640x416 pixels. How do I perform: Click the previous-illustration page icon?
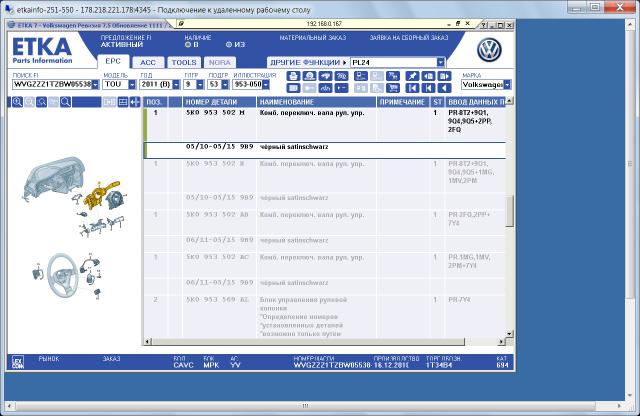(x=428, y=76)
